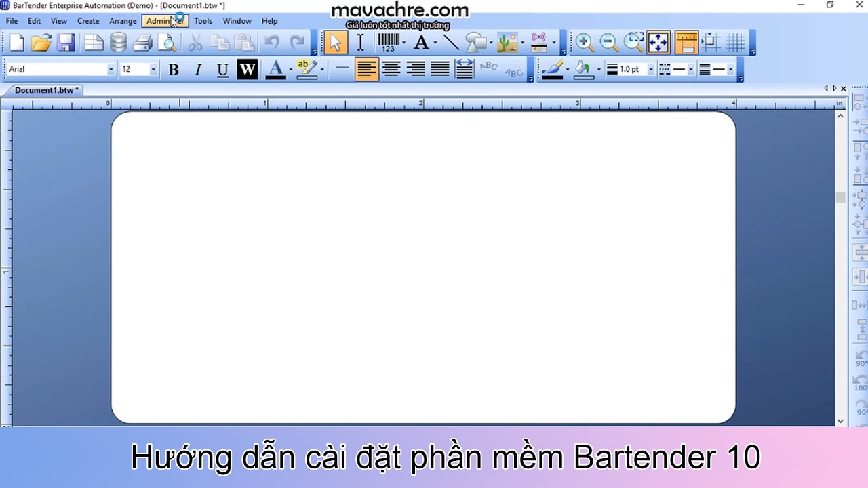Click the Zoom In magnifier icon

click(x=585, y=43)
